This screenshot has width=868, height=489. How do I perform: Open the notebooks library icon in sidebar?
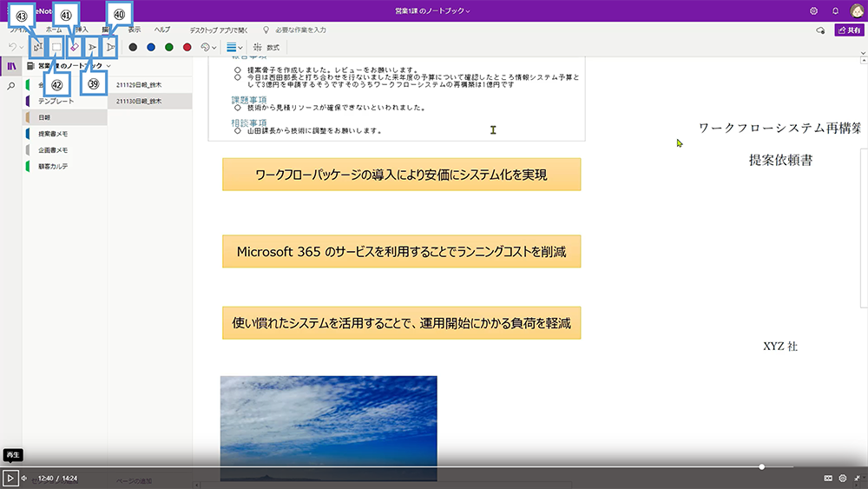tap(11, 67)
